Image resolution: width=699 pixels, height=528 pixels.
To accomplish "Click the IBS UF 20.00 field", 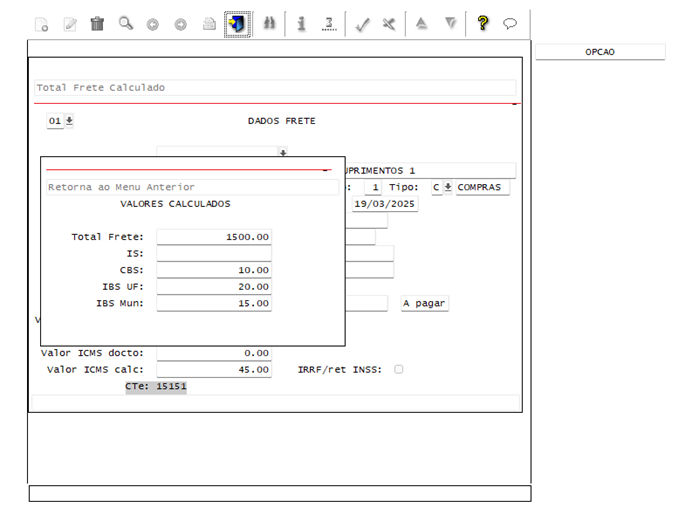I will tap(214, 287).
